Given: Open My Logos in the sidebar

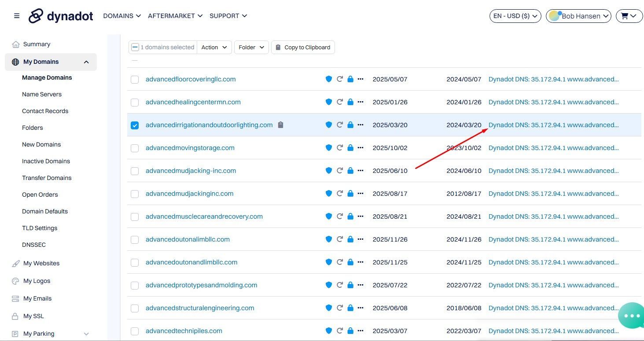Looking at the screenshot, I should [x=37, y=281].
